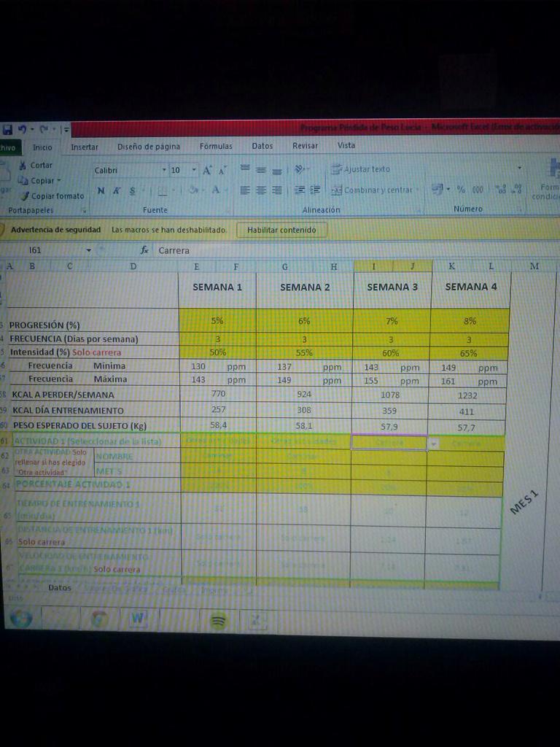Click the insert function fx icon
Screen dimensions: 560x747
[144, 250]
